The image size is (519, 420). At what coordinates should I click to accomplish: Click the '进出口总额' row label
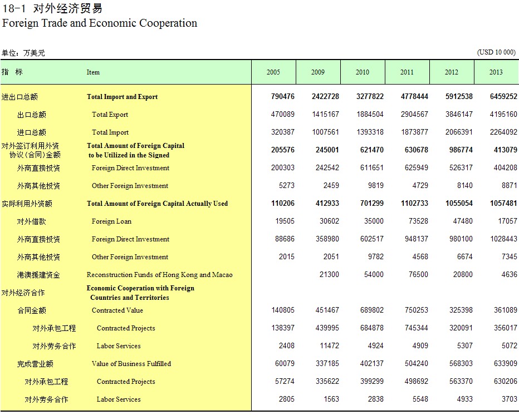point(19,97)
